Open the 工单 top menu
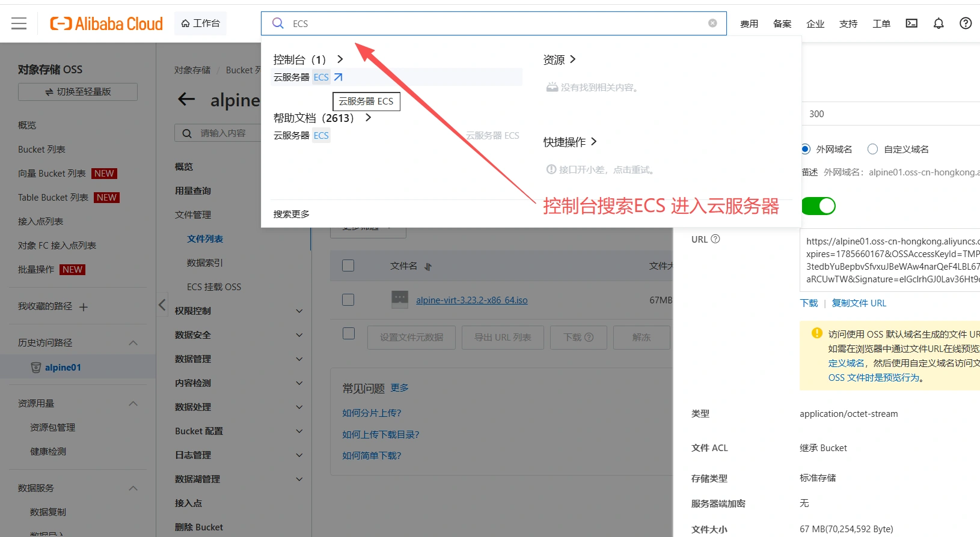980x537 pixels. point(881,24)
